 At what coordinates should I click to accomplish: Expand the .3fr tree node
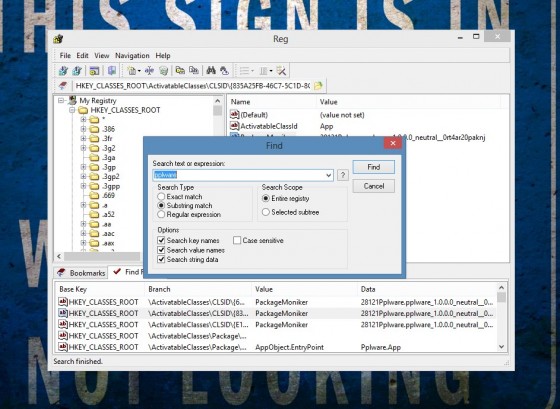(x=83, y=139)
